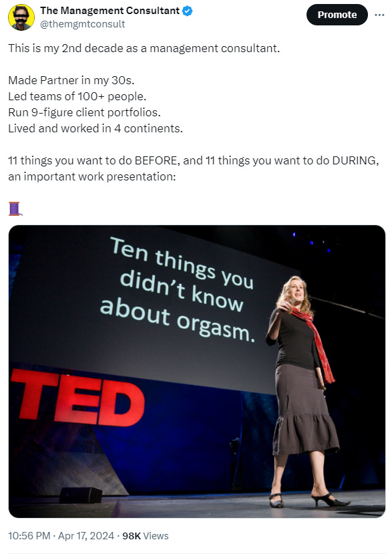Screen dimensions: 392x554
Task: Open the TED talk image
Action: pos(197,372)
